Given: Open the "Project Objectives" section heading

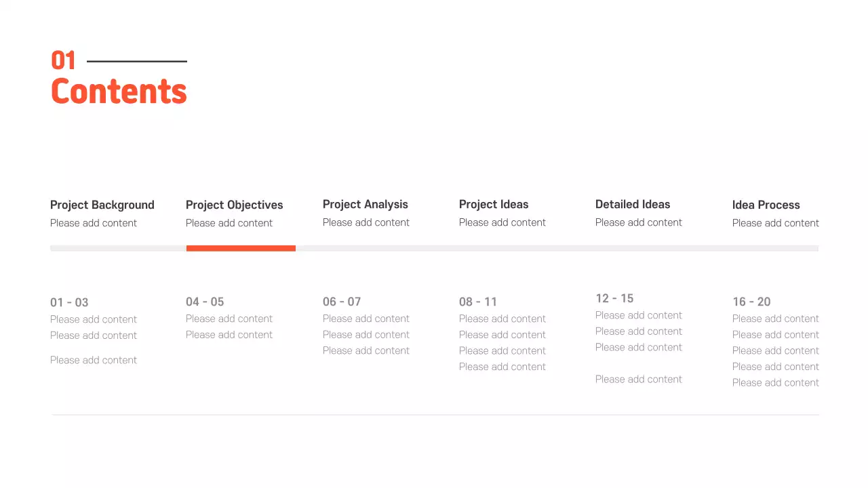Looking at the screenshot, I should click(x=235, y=205).
